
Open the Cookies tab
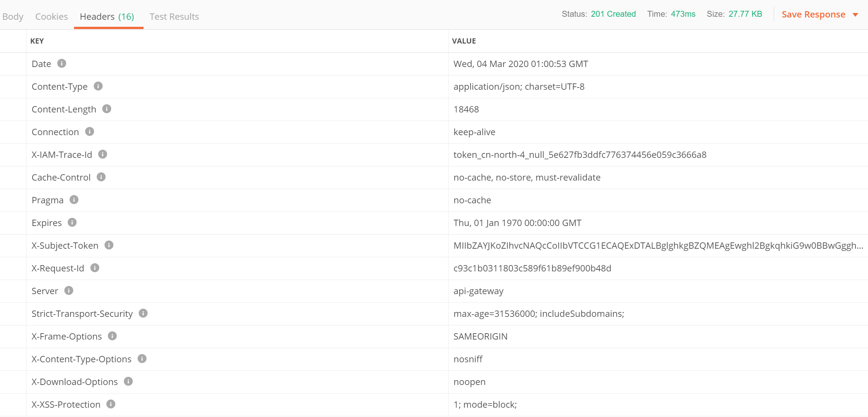pos(51,16)
